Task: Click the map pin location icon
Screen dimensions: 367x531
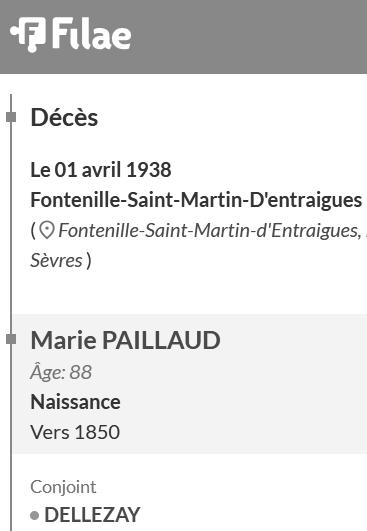Action: 47,231
